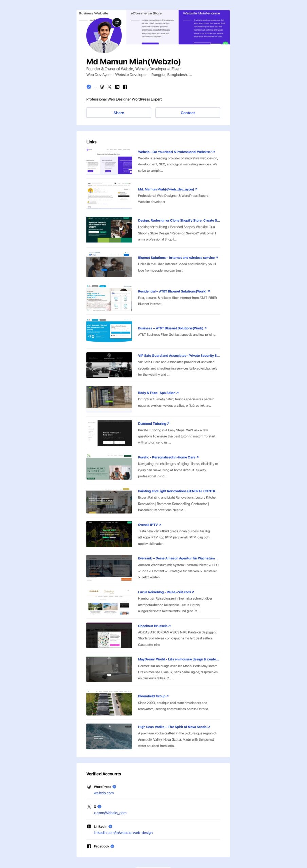Click verified badge next to LinkedIn account
This screenshot has width=307, height=868.
[x=110, y=826]
